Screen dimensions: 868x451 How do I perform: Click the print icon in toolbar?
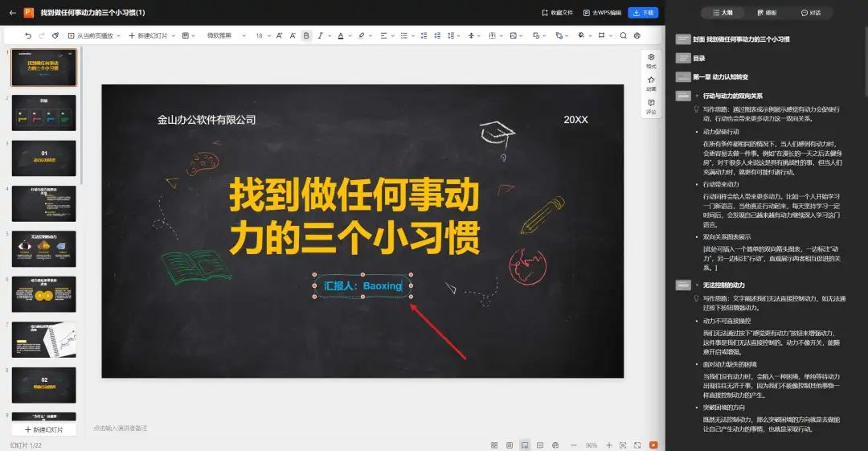point(637,35)
